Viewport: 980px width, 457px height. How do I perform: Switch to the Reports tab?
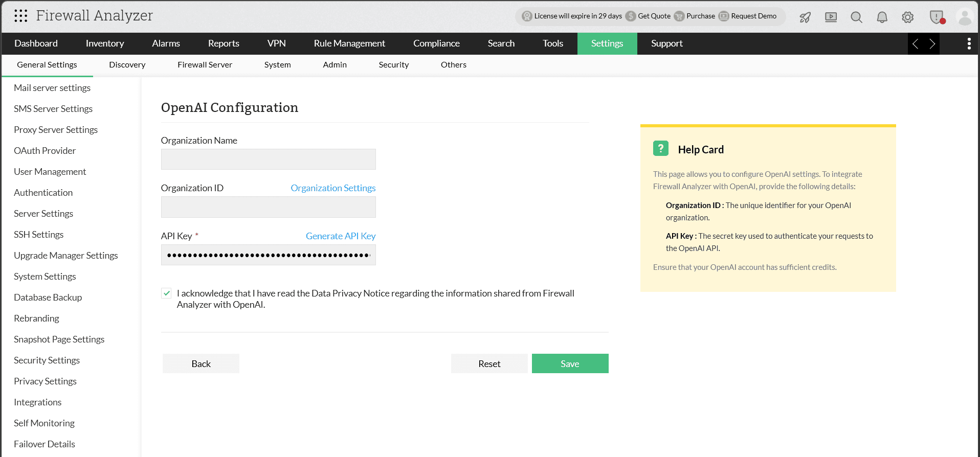[x=224, y=43]
